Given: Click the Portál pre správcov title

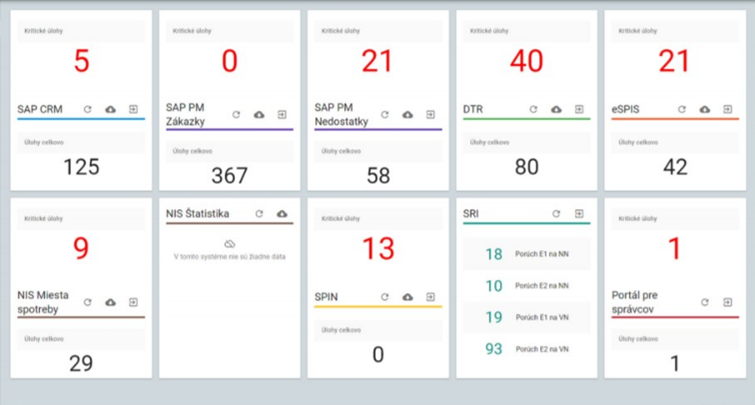Looking at the screenshot, I should coord(635,302).
